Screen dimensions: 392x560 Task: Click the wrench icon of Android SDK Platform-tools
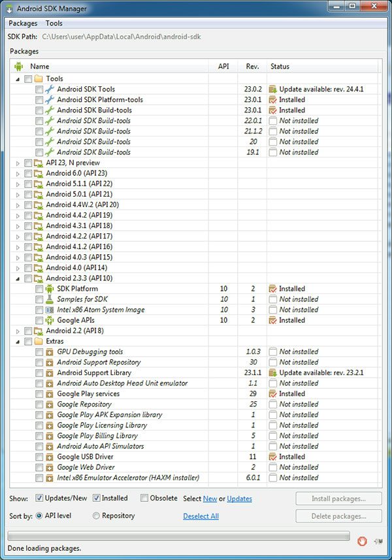pos(50,99)
